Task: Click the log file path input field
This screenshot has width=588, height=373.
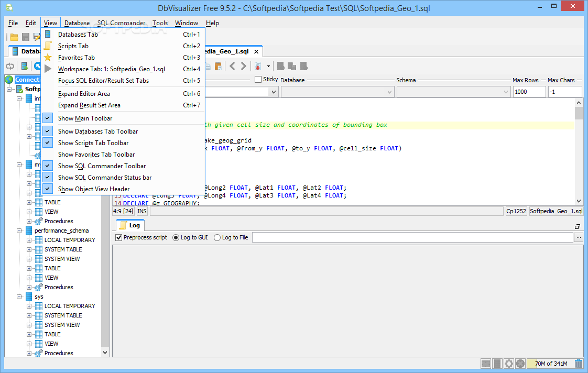Action: coord(412,237)
